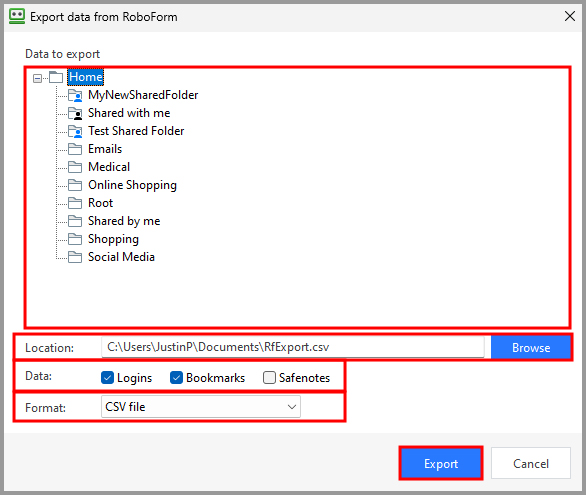This screenshot has width=586, height=495.
Task: Click the Location path input field
Action: [293, 347]
